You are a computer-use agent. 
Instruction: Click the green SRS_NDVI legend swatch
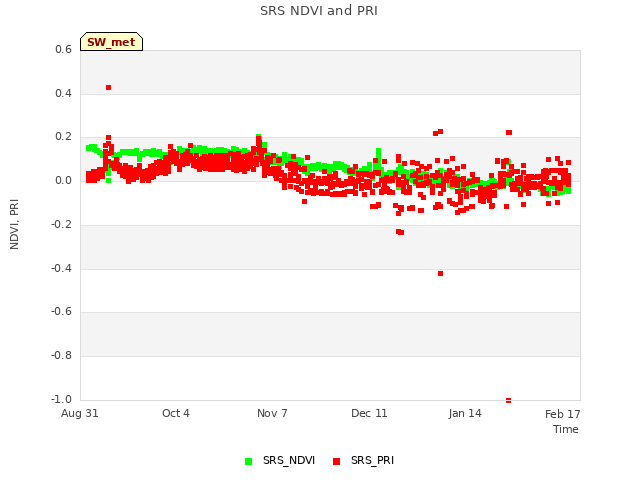click(x=249, y=461)
